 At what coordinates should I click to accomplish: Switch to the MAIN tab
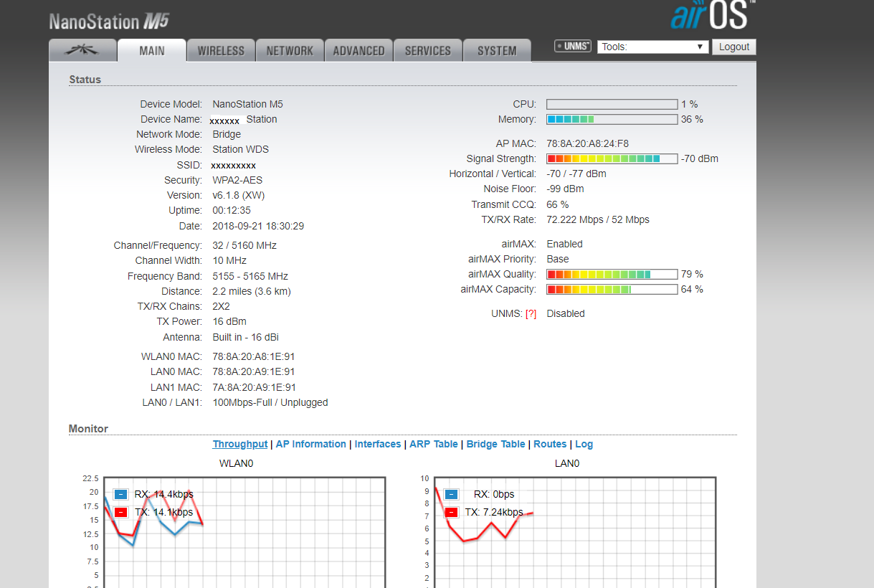pyautogui.click(x=151, y=50)
